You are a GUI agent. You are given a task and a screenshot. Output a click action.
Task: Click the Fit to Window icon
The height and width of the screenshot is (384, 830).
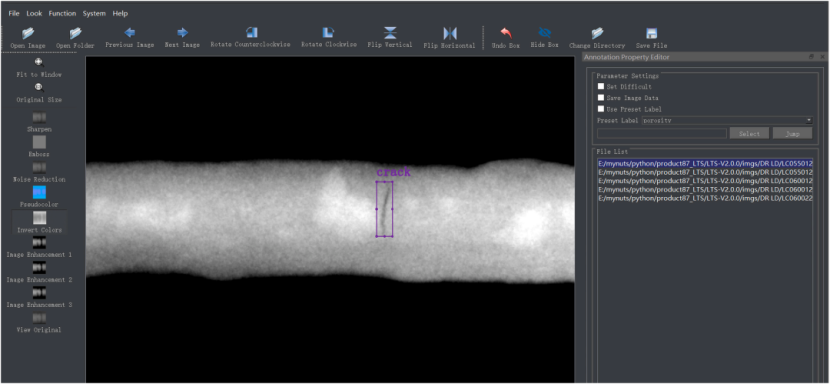point(39,62)
